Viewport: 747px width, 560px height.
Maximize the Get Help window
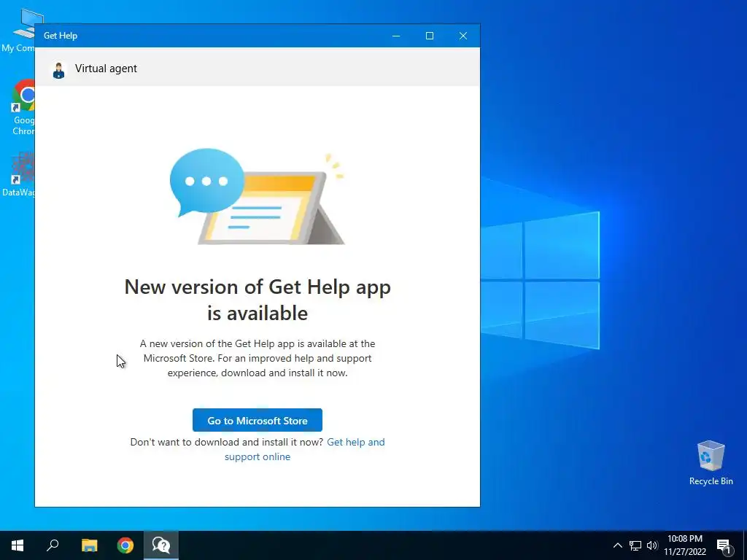coord(430,36)
